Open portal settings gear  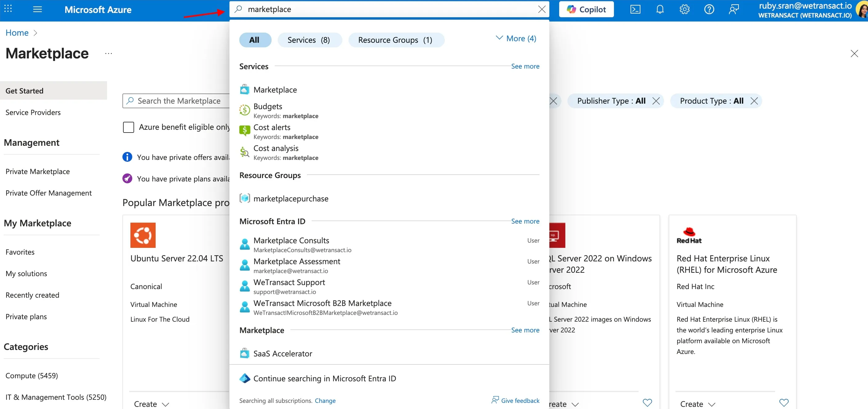(684, 10)
